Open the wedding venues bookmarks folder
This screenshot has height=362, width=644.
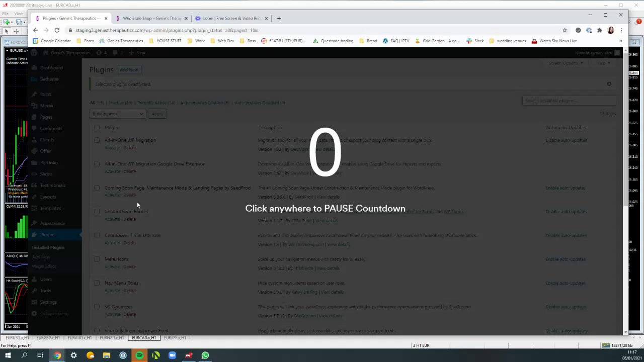pyautogui.click(x=507, y=41)
